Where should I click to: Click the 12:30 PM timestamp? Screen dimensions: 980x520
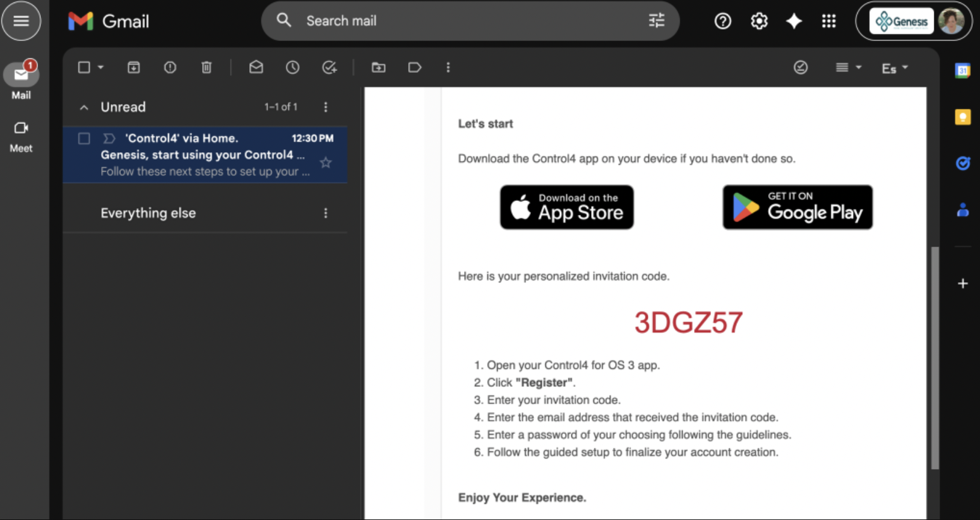[312, 138]
